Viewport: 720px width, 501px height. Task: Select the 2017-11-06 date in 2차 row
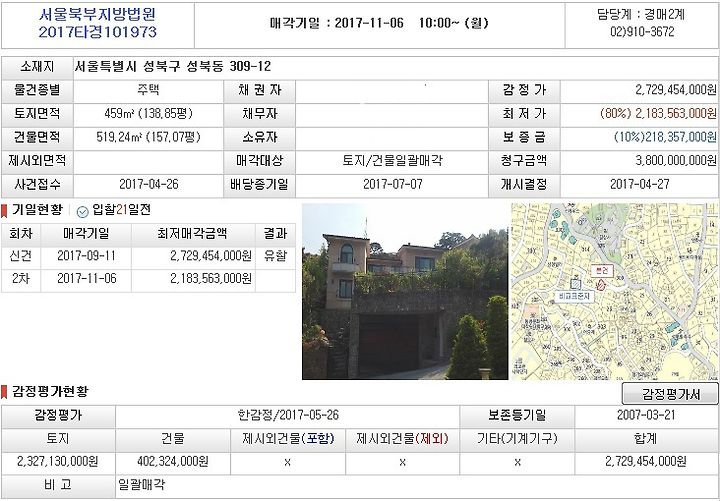[x=86, y=279]
